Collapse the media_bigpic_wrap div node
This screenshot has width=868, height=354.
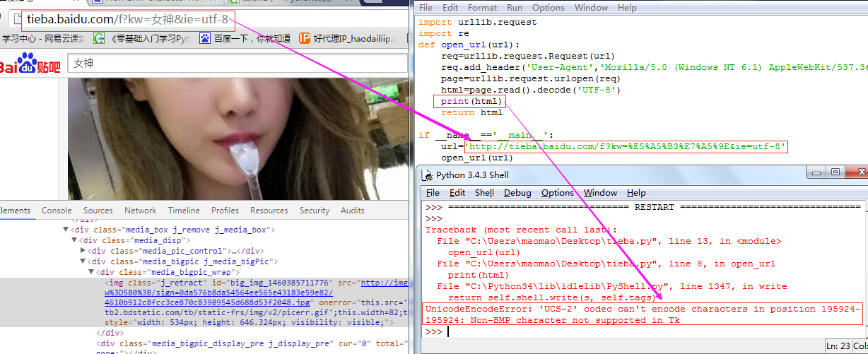91,272
